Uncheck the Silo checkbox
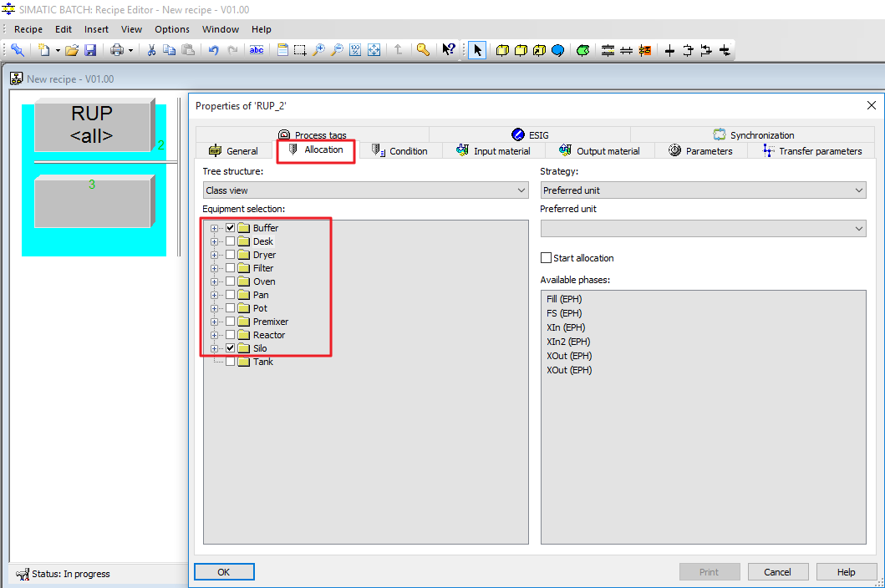Viewport: 885px width, 588px height. coord(231,348)
